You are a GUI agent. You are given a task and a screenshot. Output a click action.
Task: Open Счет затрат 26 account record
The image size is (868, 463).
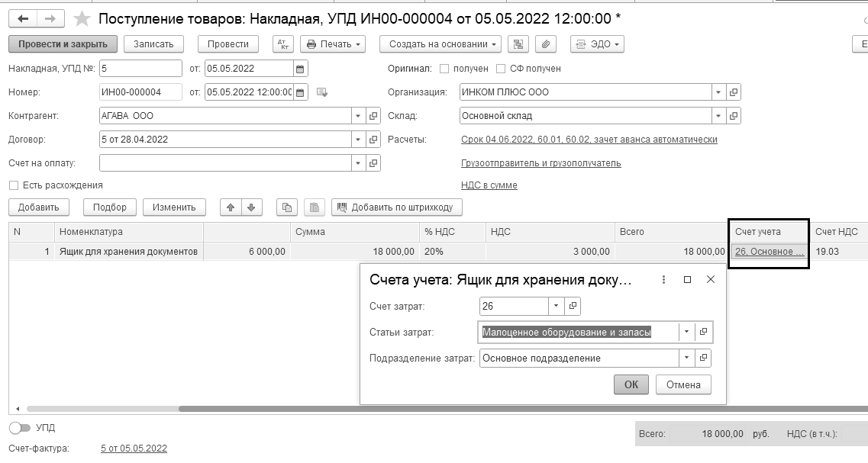pyautogui.click(x=573, y=306)
